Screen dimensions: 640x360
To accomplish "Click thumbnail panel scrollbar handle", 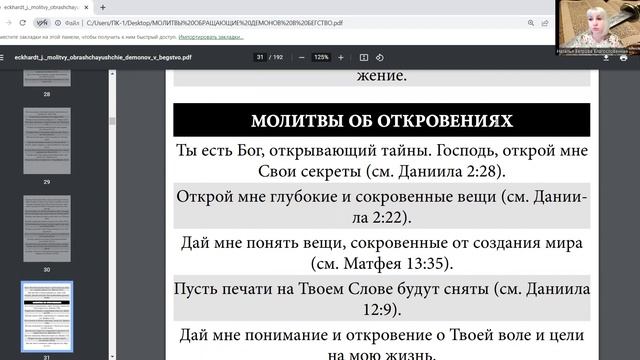I will pos(112,121).
